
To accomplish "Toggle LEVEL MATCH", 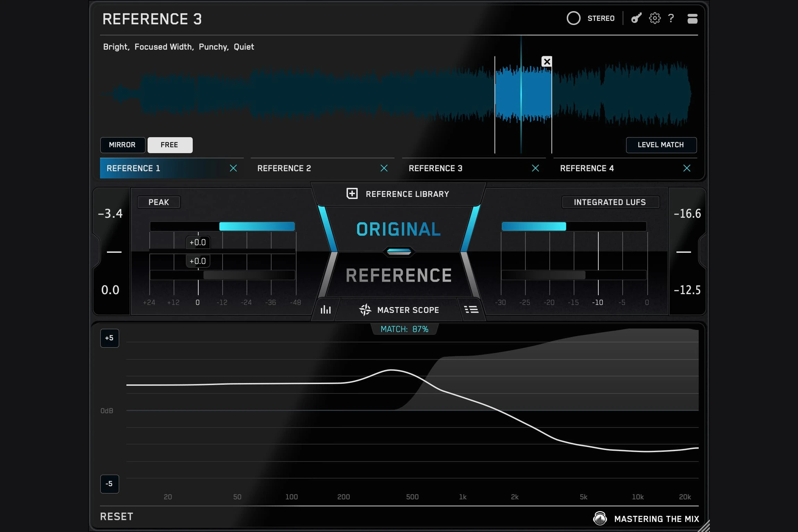I will (661, 145).
